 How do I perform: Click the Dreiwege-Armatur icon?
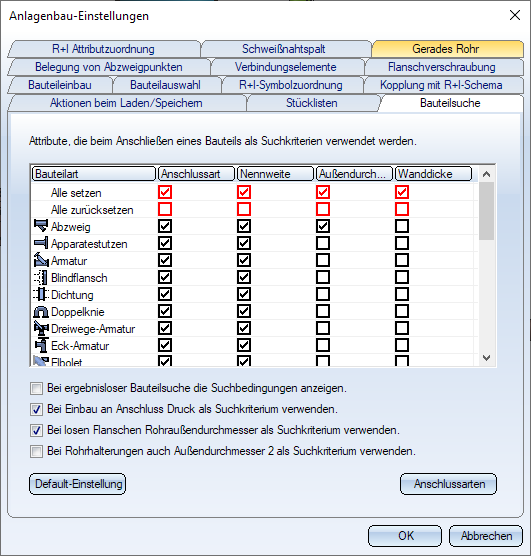(41, 328)
